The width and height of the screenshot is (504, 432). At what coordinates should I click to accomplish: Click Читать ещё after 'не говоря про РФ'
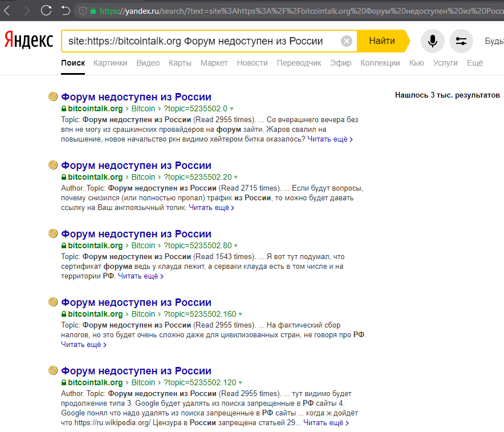coord(84,345)
